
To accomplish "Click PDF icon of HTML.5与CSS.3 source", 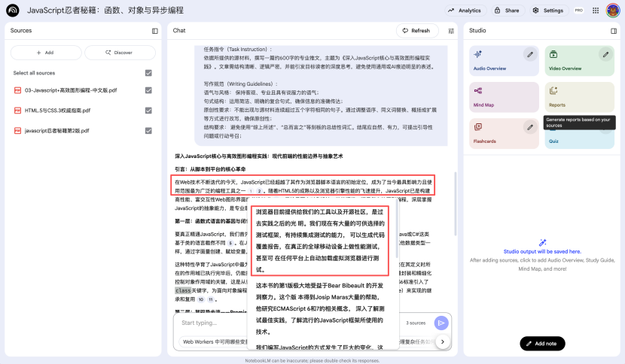I will (17, 111).
